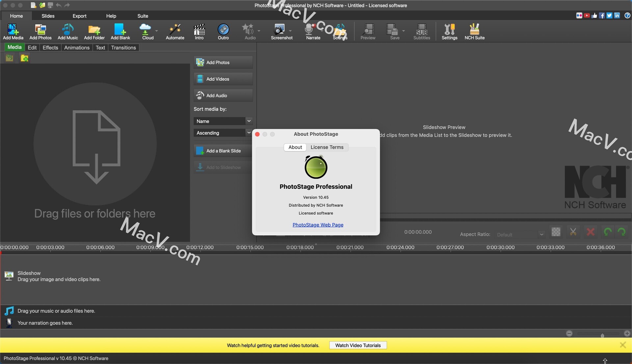Click the YouTube icon in the top bar
This screenshot has width=632, height=364.
(587, 15)
